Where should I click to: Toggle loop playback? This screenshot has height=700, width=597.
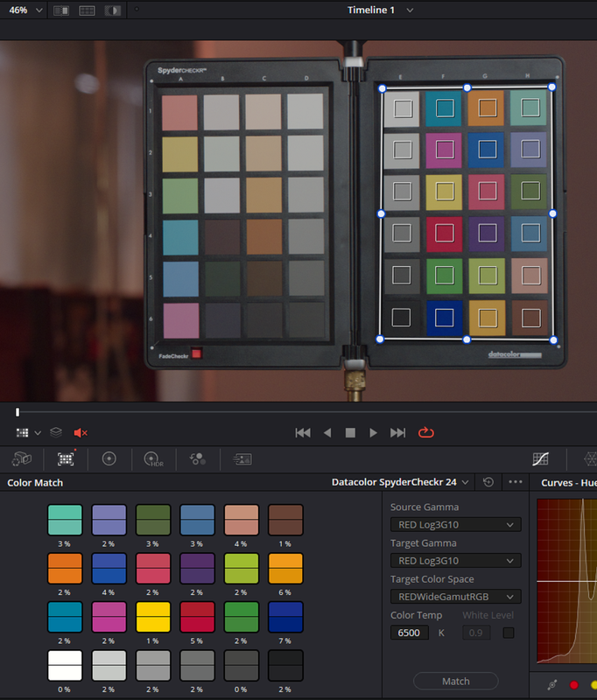(x=426, y=432)
